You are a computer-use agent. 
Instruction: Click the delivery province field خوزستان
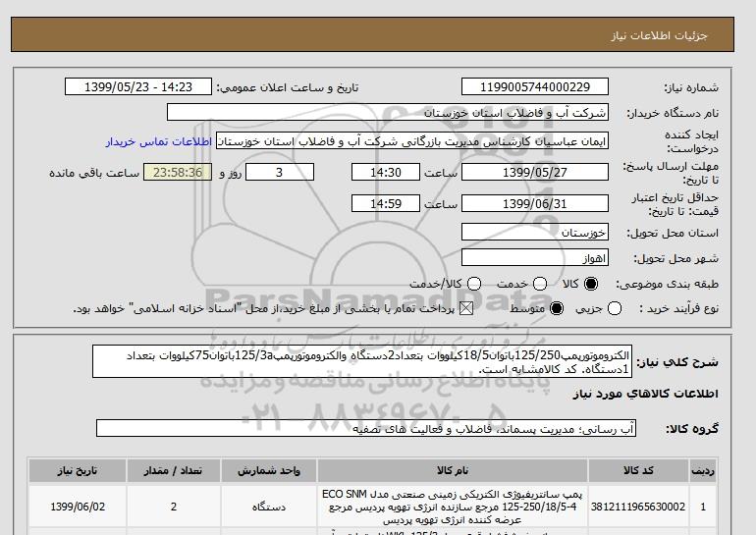coord(535,232)
